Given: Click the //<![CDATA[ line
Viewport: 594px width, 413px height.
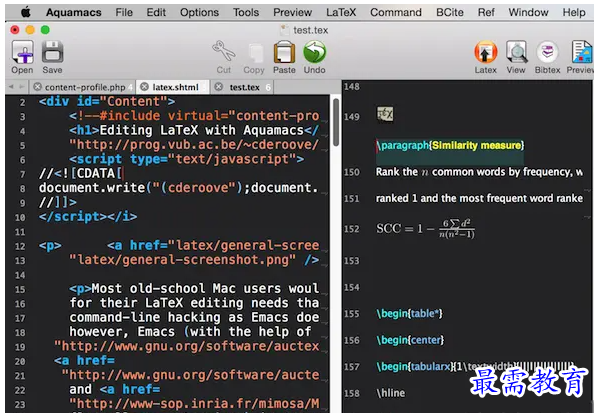Looking at the screenshot, I should click(x=80, y=174).
